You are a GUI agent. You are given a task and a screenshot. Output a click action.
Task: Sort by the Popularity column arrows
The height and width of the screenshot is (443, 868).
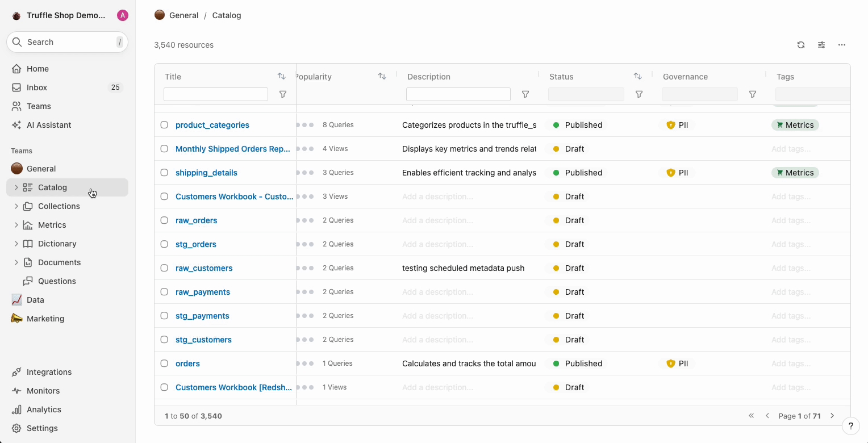(x=382, y=76)
